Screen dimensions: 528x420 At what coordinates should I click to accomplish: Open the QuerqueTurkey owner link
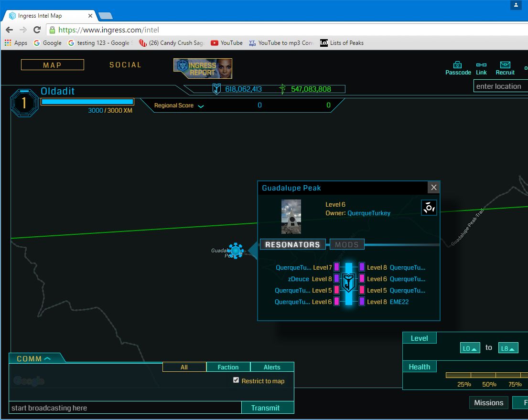pos(368,213)
